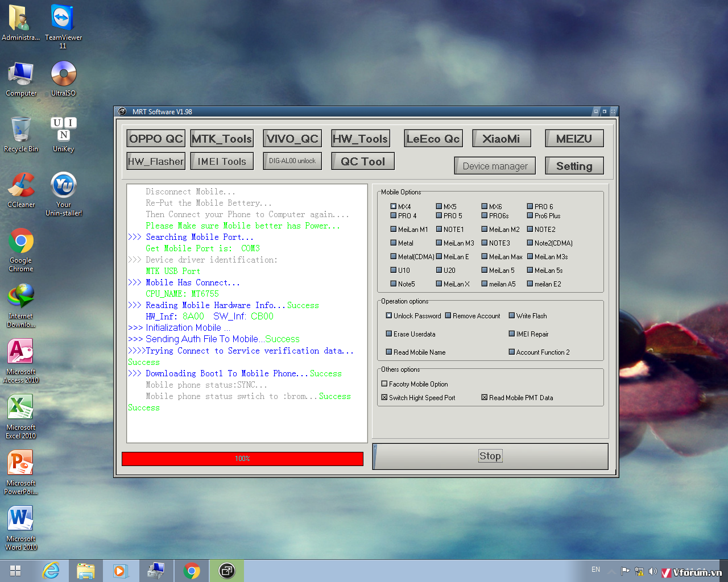Click the EN language indicator
Screen dimensions: 728x582
[x=595, y=569]
